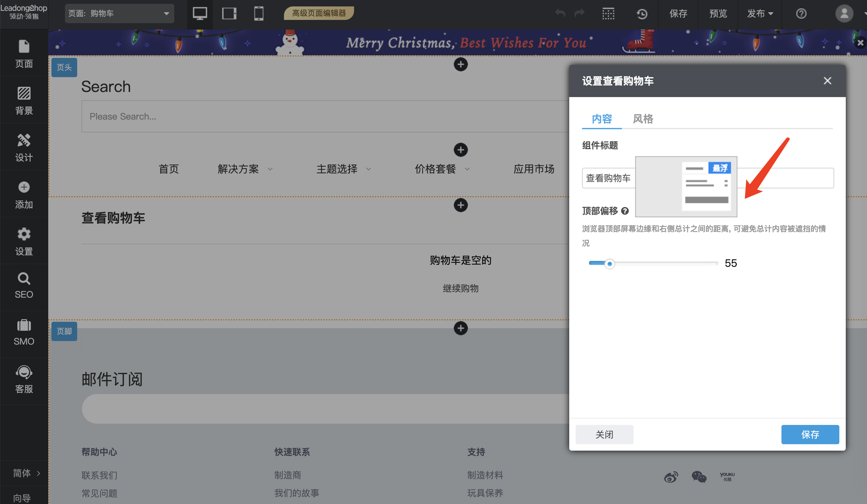
Task: Open the SEO panel in the sidebar
Action: click(x=23, y=285)
